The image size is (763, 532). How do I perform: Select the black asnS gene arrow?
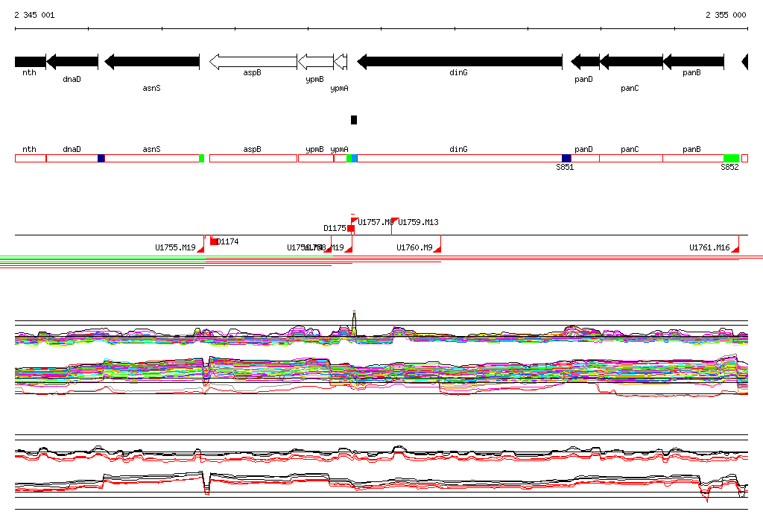coord(152,62)
